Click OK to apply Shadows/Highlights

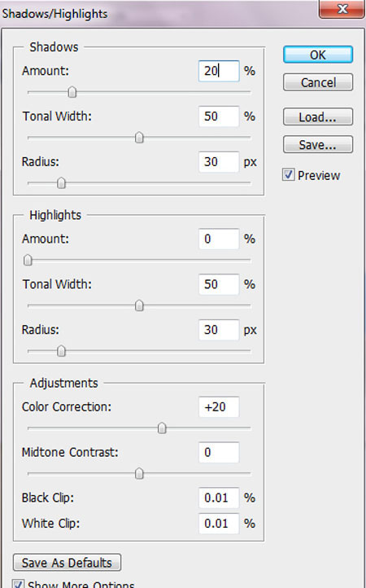point(318,55)
